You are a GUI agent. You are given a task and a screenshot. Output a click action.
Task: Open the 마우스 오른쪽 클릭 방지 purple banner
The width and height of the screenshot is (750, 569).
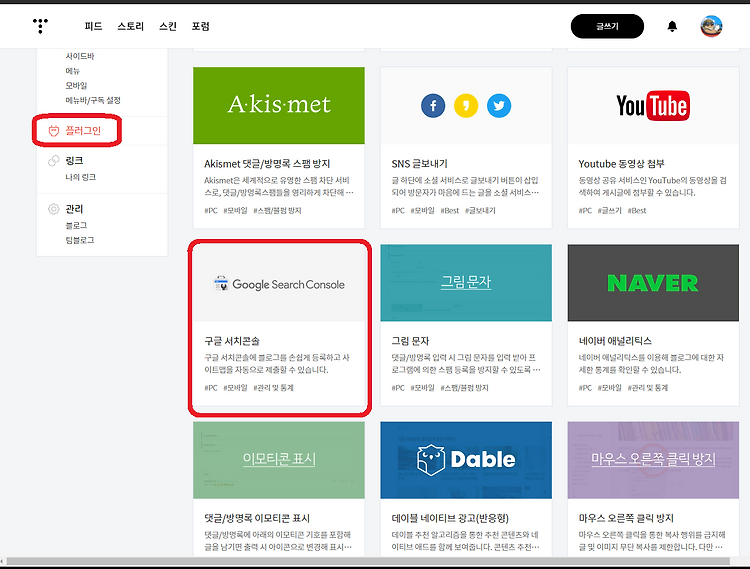click(653, 460)
